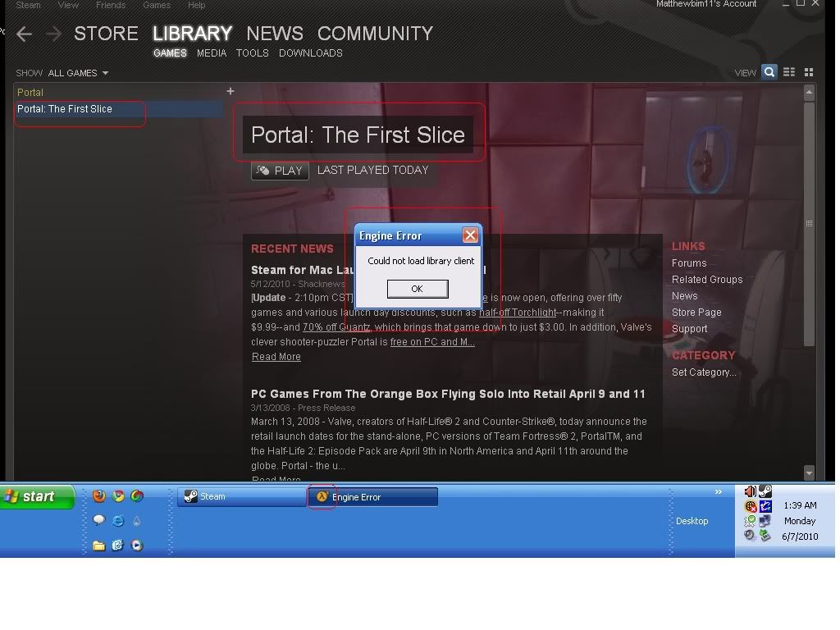840x630 pixels.
Task: Open the Friends menu
Action: pyautogui.click(x=111, y=5)
